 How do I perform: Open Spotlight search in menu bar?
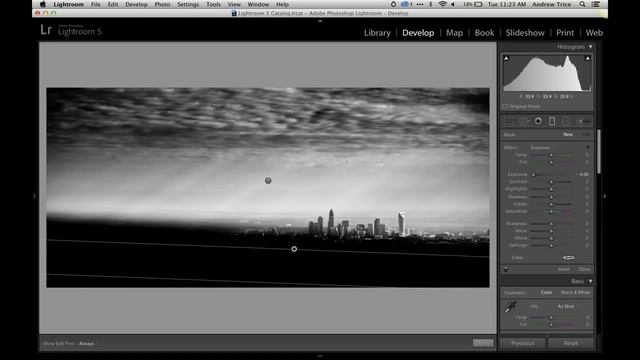582,4
